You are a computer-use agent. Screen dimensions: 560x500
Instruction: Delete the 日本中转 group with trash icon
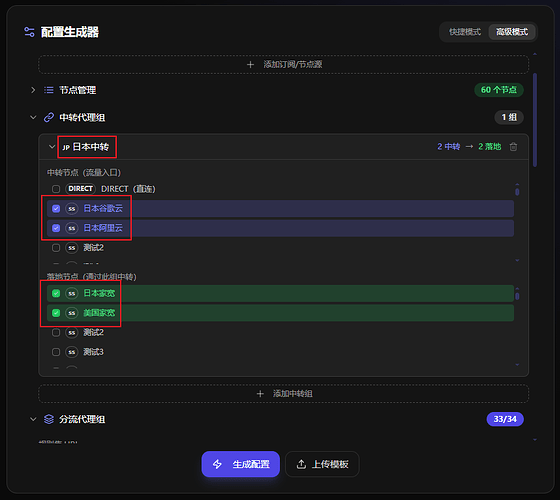pyautogui.click(x=513, y=146)
